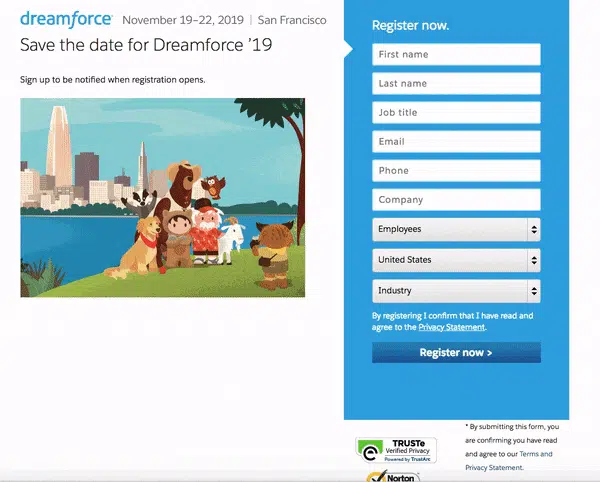Click the owl in the illustration
Screen dimensions: 600x482
(211, 186)
